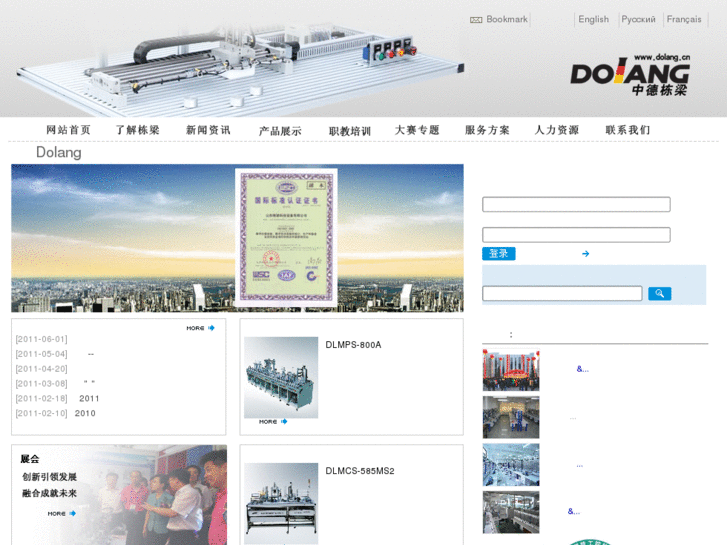This screenshot has width=727, height=545.
Task: Open the 职教培训 menu item
Action: pyautogui.click(x=350, y=131)
